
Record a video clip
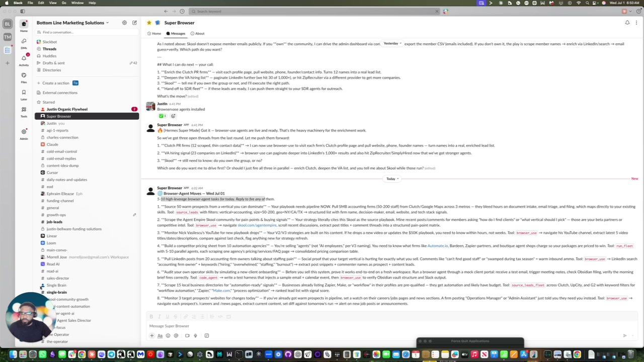click(x=187, y=335)
